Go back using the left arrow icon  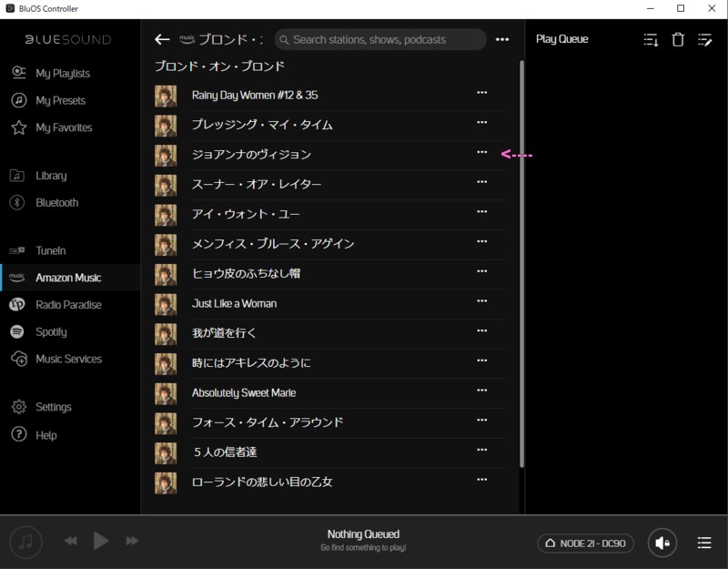pyautogui.click(x=162, y=39)
